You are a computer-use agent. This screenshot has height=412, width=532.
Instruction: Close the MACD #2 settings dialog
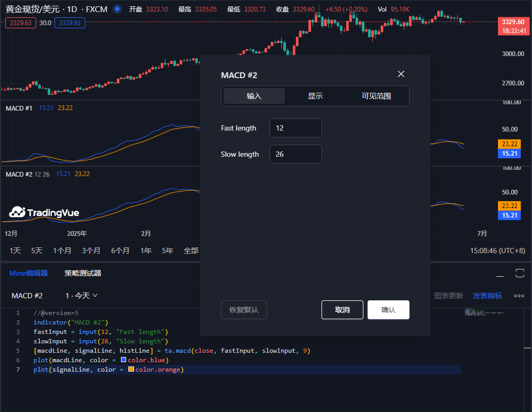[x=401, y=74]
